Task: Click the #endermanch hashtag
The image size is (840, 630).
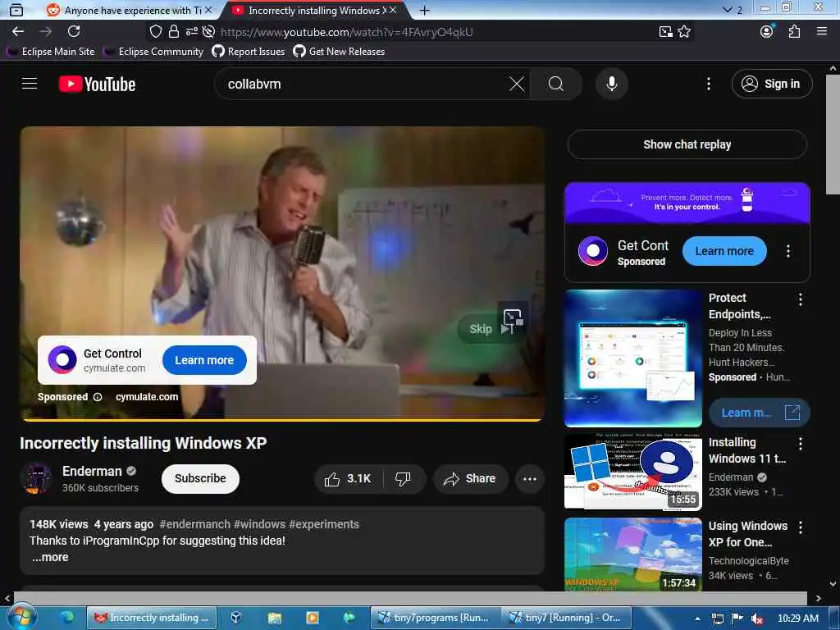Action: 194,524
